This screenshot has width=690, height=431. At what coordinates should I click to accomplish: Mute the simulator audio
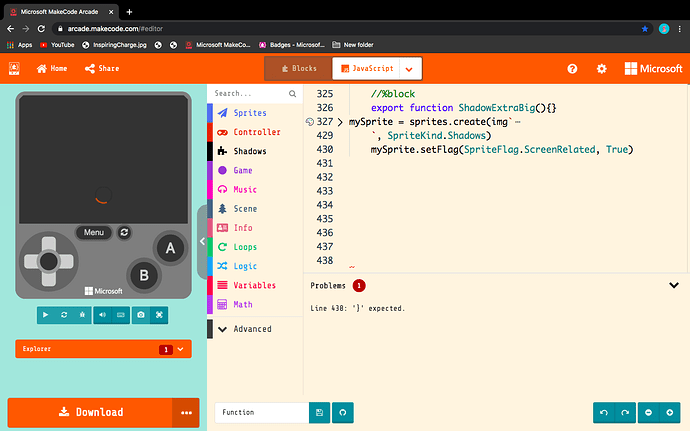click(102, 315)
